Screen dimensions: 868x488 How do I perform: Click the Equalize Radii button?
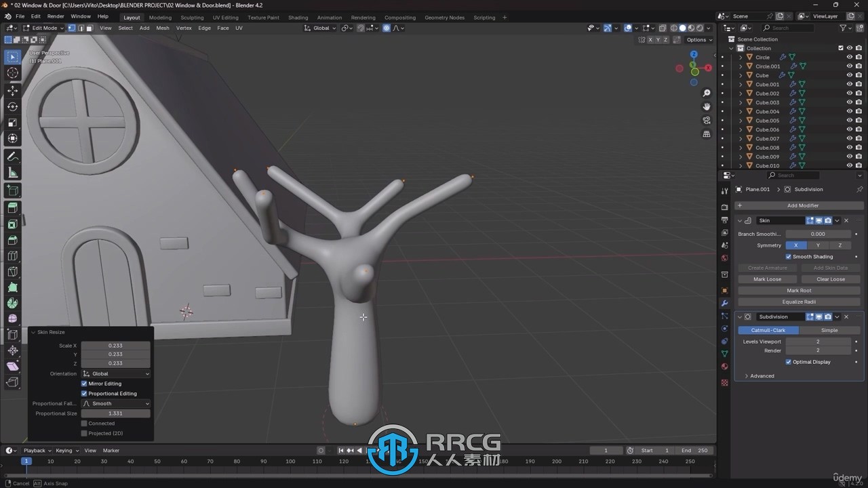pyautogui.click(x=799, y=302)
